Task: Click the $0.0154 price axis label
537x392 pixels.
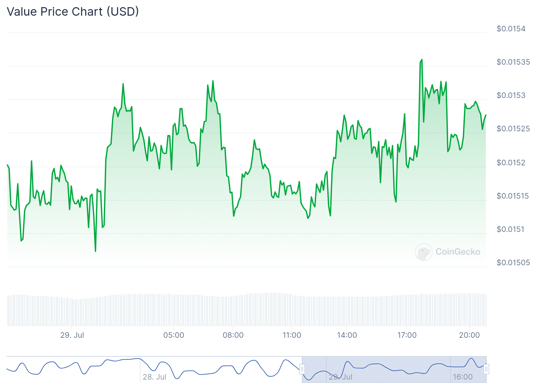Action: coord(511,29)
